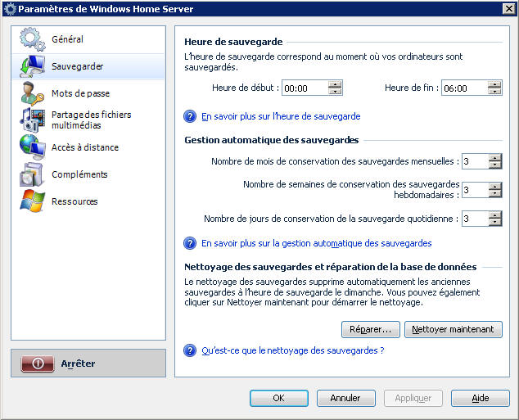
Task: Focus the Heure de début time field
Action: point(304,88)
